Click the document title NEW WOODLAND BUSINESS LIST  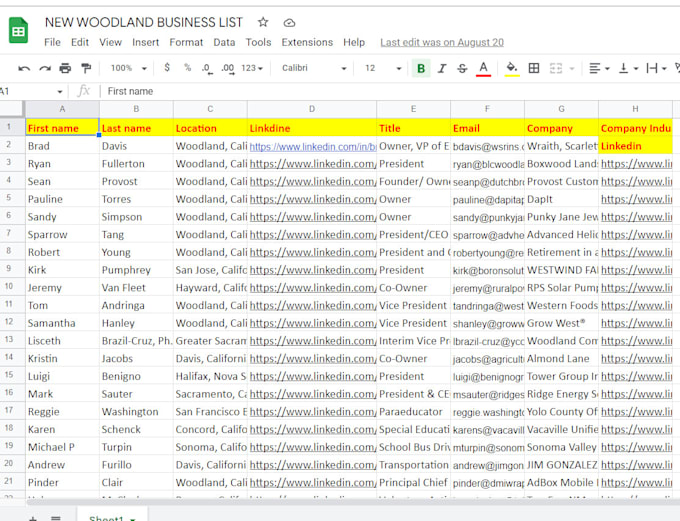[x=144, y=22]
